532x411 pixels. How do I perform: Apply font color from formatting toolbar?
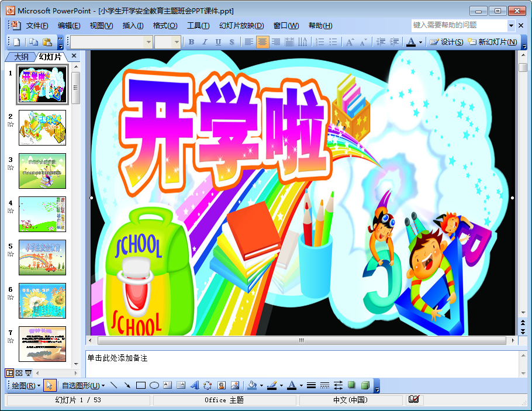[x=411, y=42]
